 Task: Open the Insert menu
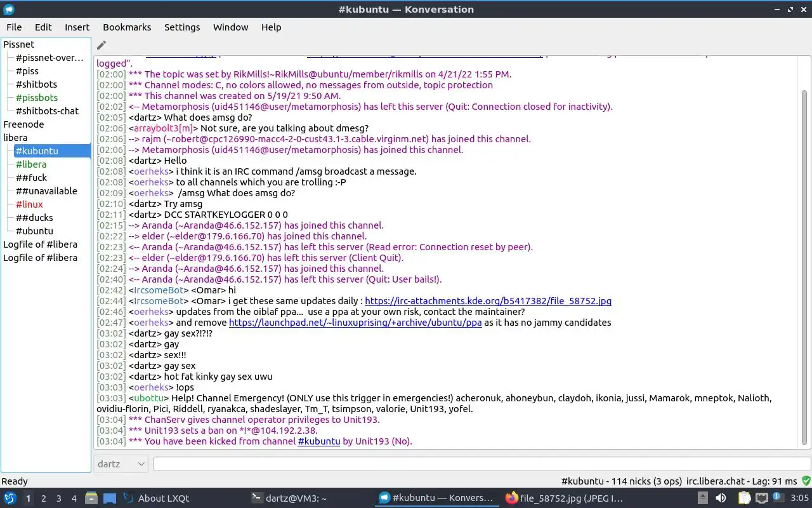point(77,27)
